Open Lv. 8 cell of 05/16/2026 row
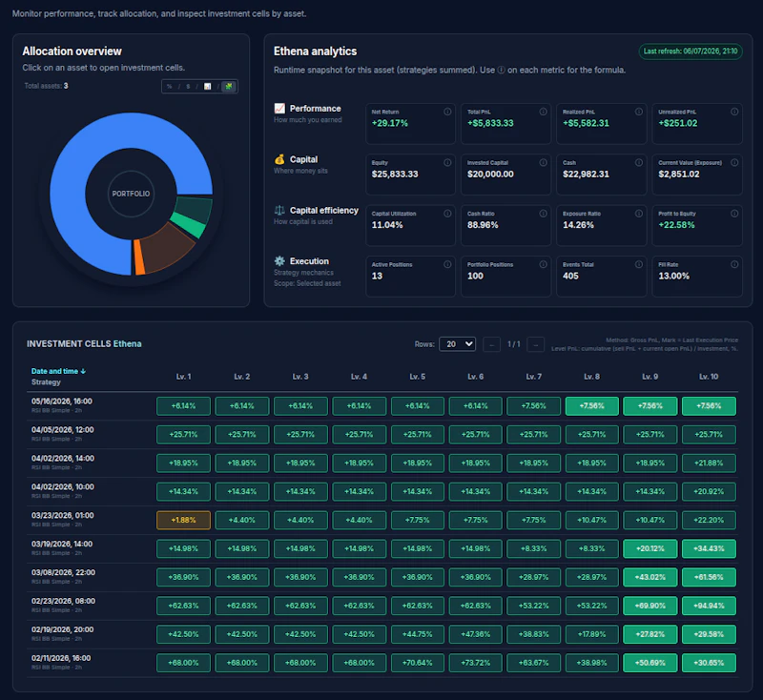This screenshot has width=763, height=700. click(x=591, y=405)
